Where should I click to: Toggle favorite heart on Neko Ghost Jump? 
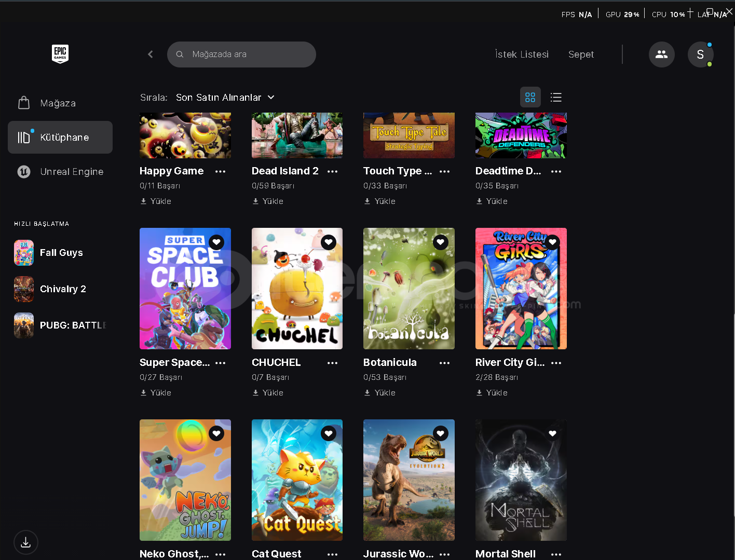coord(216,433)
